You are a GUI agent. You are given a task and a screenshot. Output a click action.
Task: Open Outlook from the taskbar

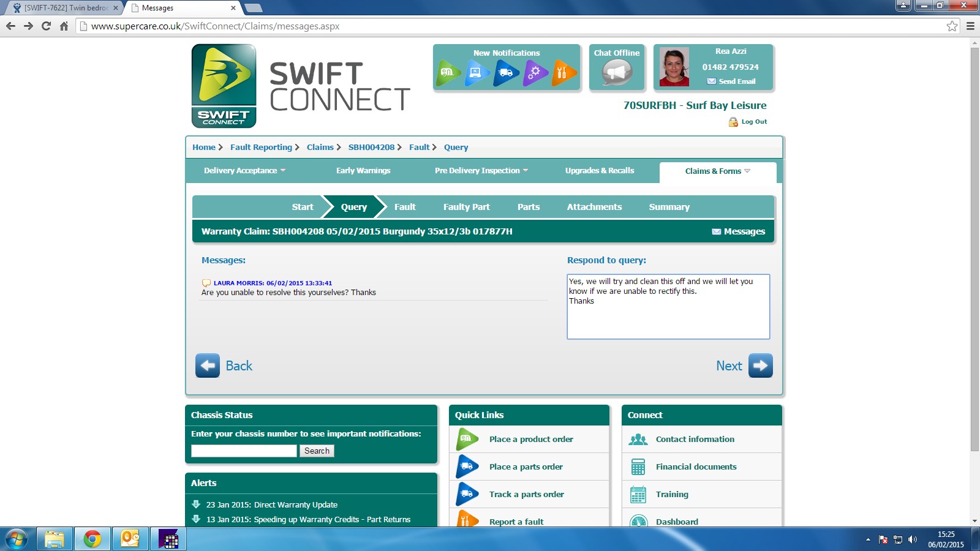130,539
